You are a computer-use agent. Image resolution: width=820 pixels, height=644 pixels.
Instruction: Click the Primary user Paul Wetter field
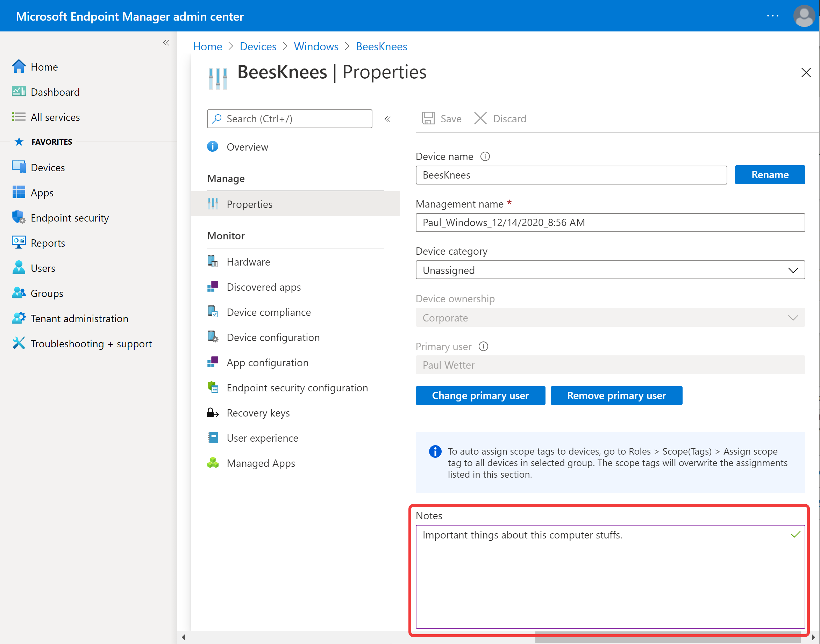[610, 365]
